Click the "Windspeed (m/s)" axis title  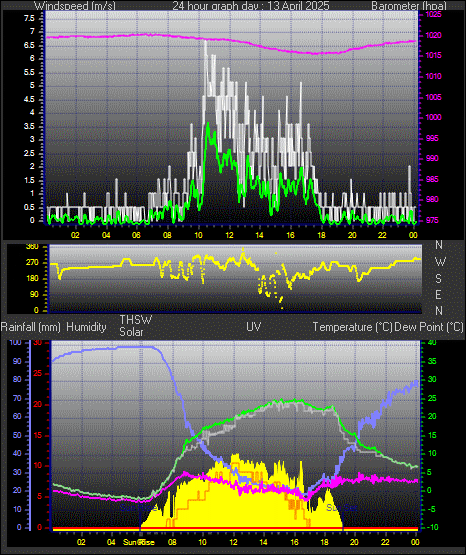click(75, 6)
